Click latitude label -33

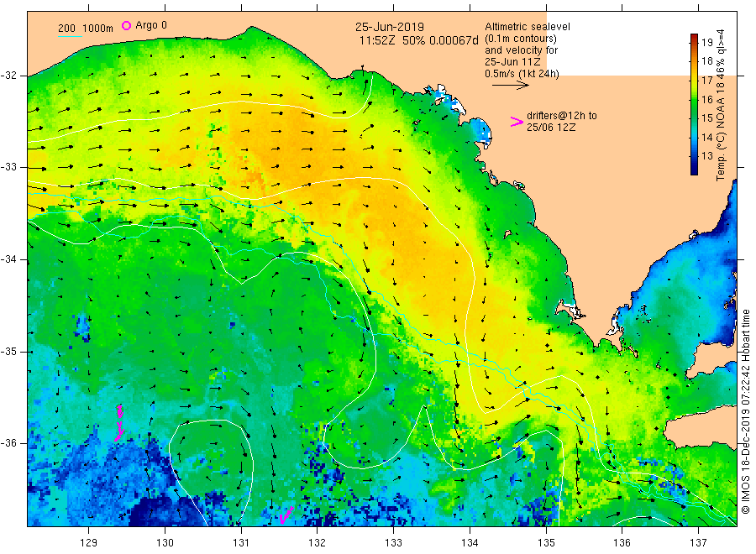(8, 167)
